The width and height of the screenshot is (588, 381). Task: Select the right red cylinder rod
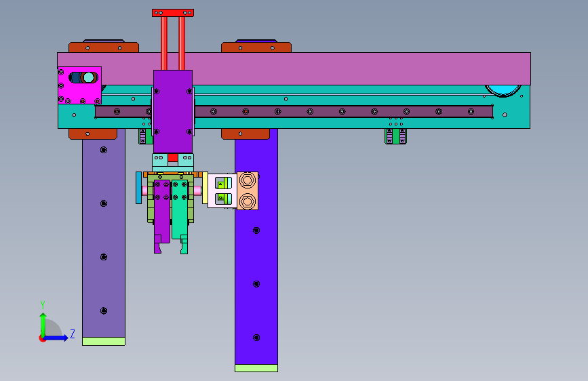(182, 43)
